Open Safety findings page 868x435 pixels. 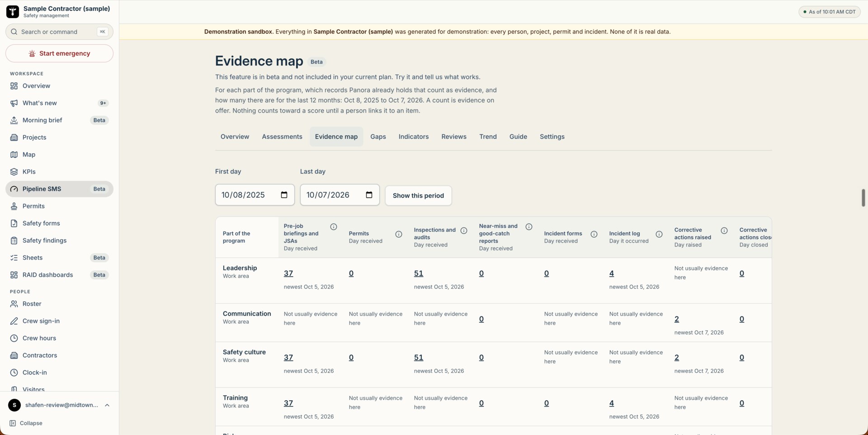(59, 241)
